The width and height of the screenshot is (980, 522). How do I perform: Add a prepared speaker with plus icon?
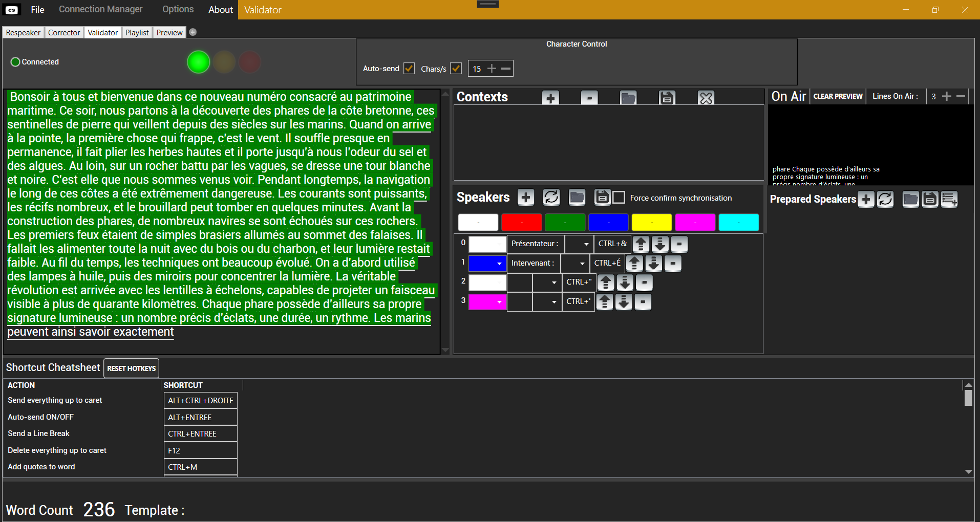coord(866,199)
